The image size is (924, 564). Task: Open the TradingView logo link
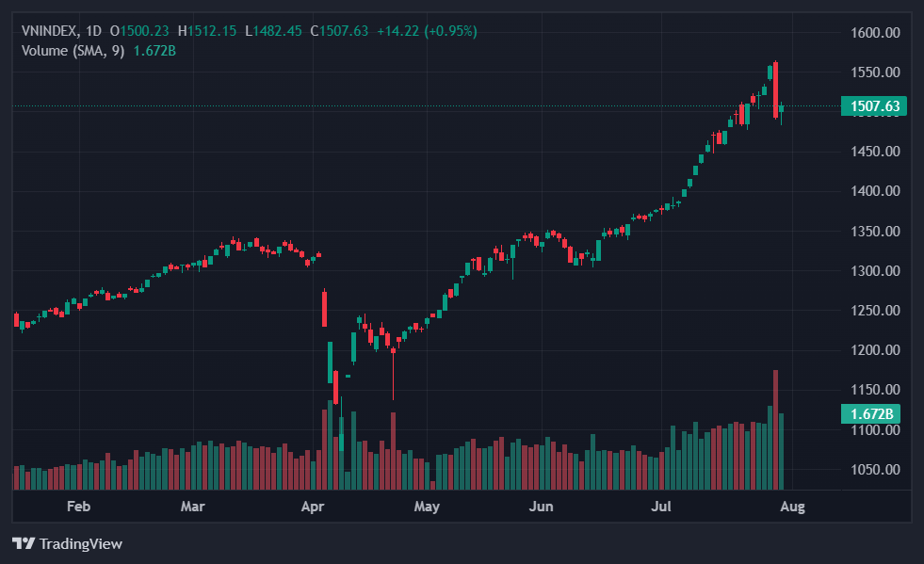[67, 543]
